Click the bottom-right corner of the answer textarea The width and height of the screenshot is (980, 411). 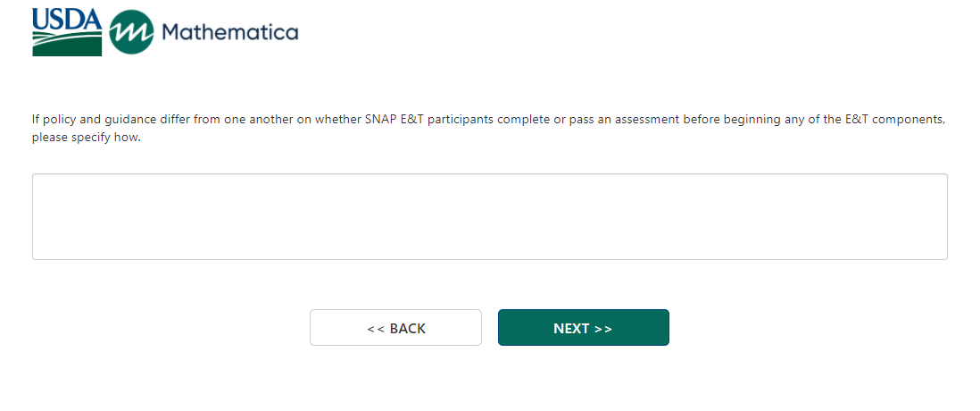(943, 256)
